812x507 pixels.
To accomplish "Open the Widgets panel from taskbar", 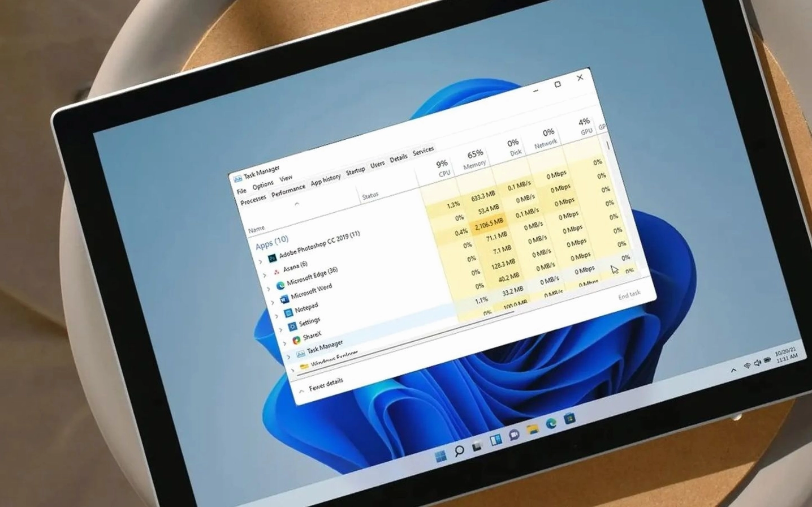I will pyautogui.click(x=495, y=440).
